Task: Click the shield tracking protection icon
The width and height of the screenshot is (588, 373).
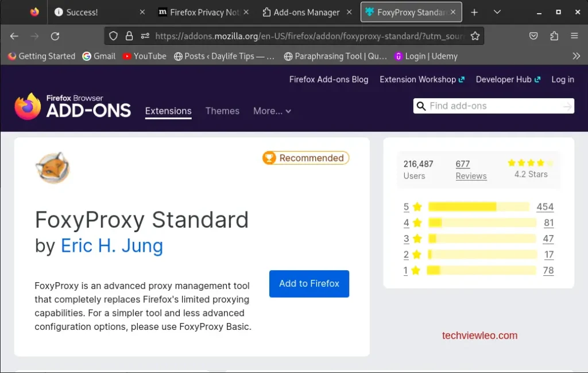Action: pos(114,36)
